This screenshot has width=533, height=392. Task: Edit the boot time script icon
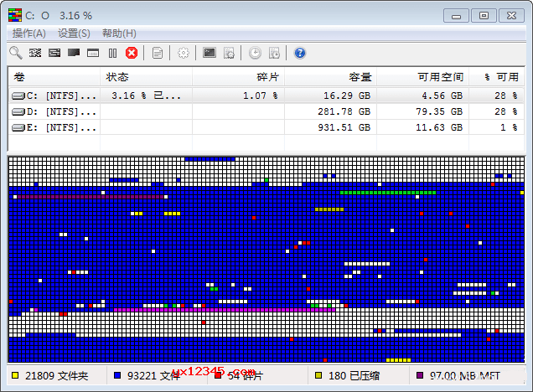point(229,53)
